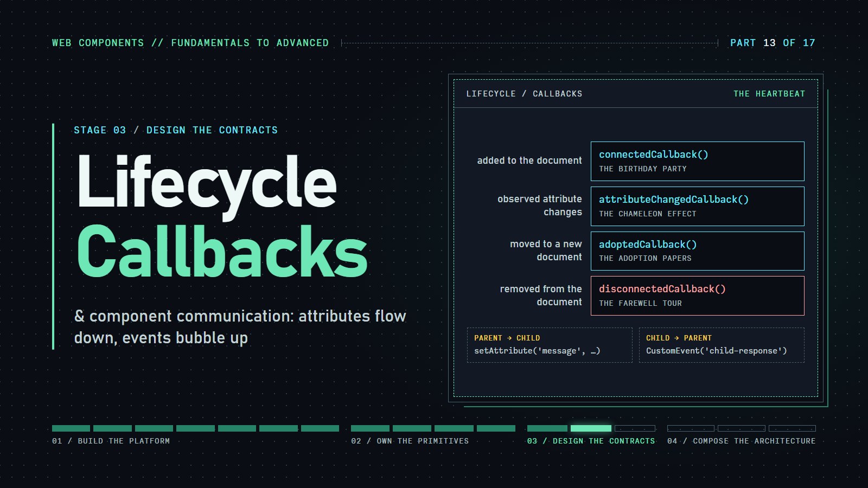Select the red disconnectedCallback() card
868x488 pixels.
click(x=697, y=296)
